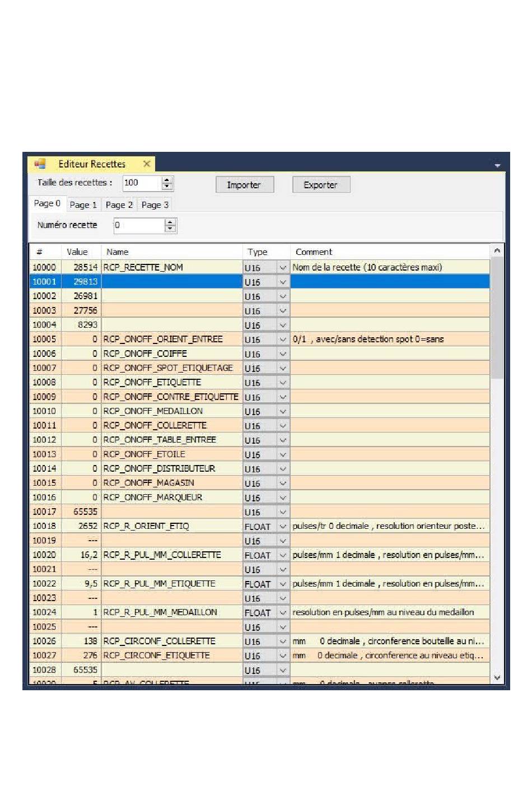Click the Taille des recettes input field
Viewport: 532px width, 795px height.
(142, 183)
